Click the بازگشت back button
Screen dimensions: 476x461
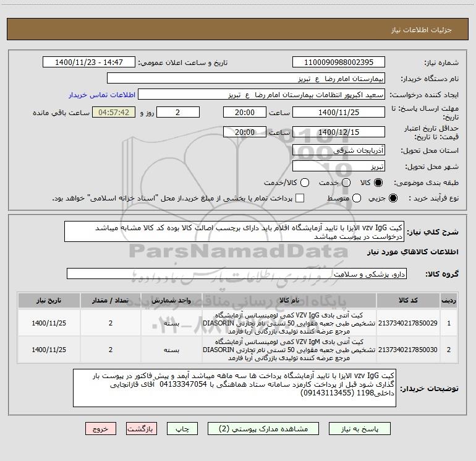(142, 428)
